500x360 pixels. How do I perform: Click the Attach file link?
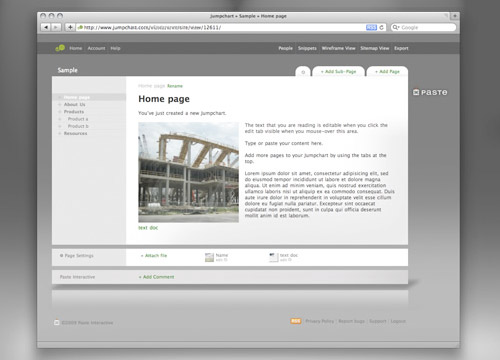pos(154,256)
